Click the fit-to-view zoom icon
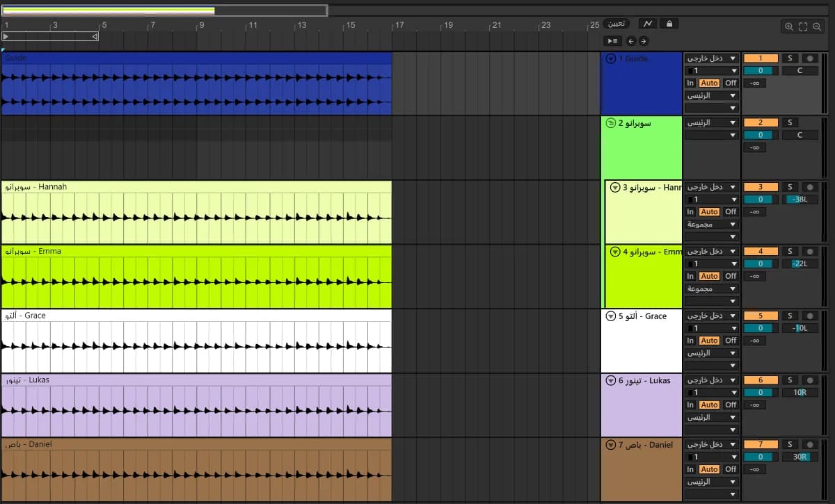The width and height of the screenshot is (835, 504). tap(803, 26)
